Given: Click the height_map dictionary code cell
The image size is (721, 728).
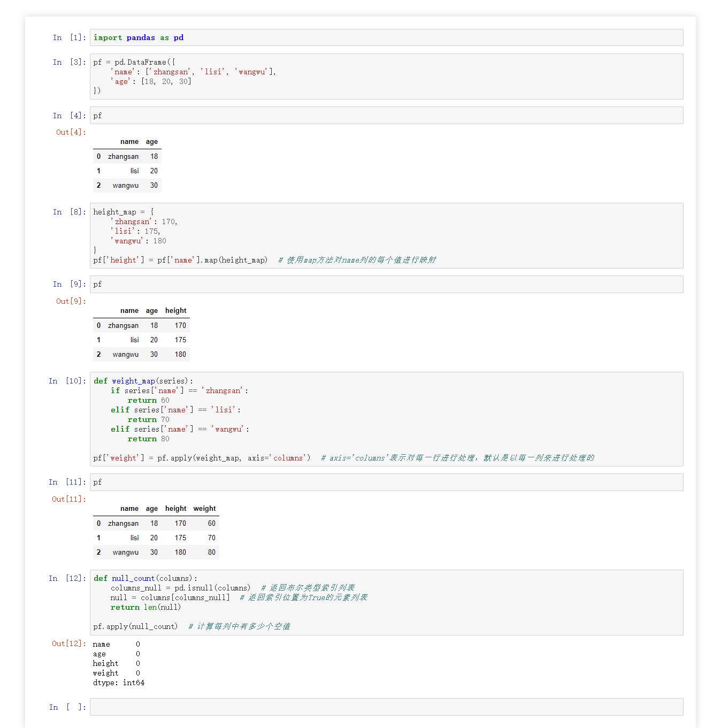Looking at the screenshot, I should [x=386, y=236].
